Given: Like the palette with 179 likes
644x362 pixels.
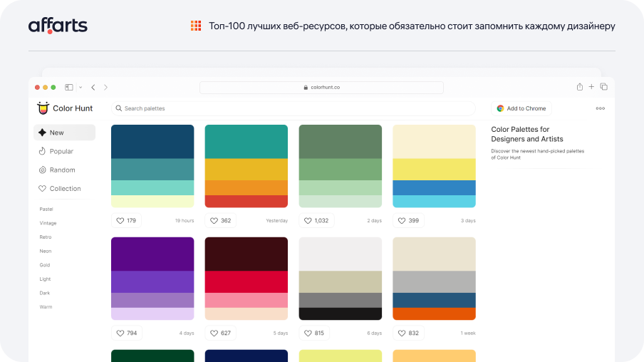Looking at the screenshot, I should pos(126,221).
